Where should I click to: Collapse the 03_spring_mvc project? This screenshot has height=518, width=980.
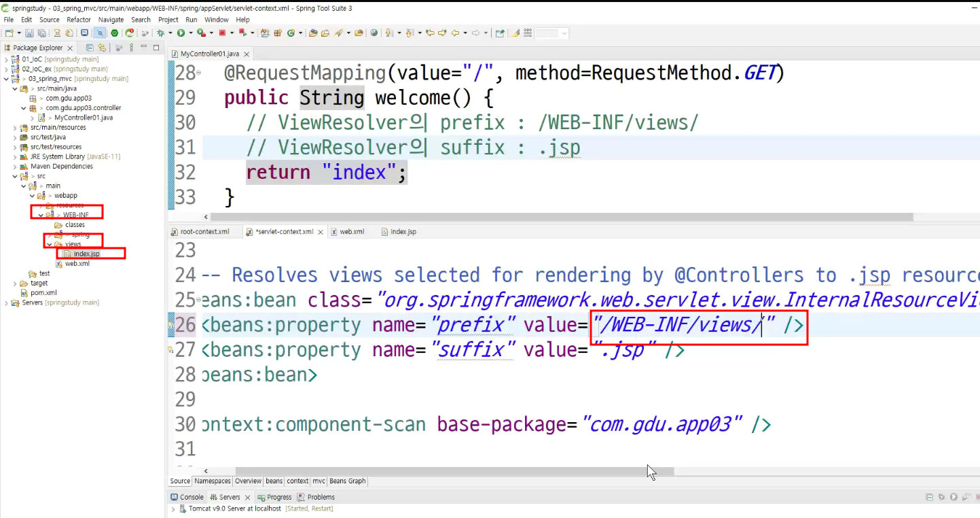pyautogui.click(x=6, y=79)
